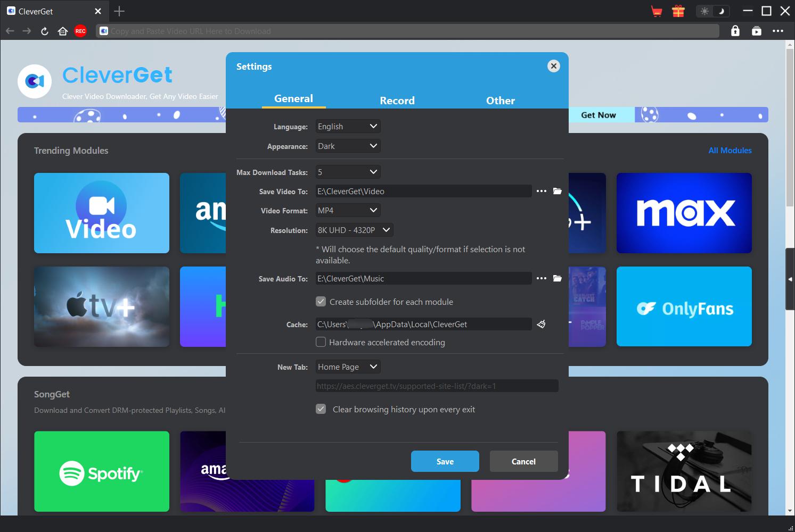Viewport: 795px width, 532px height.
Task: Open audio save folder icon
Action: click(558, 278)
